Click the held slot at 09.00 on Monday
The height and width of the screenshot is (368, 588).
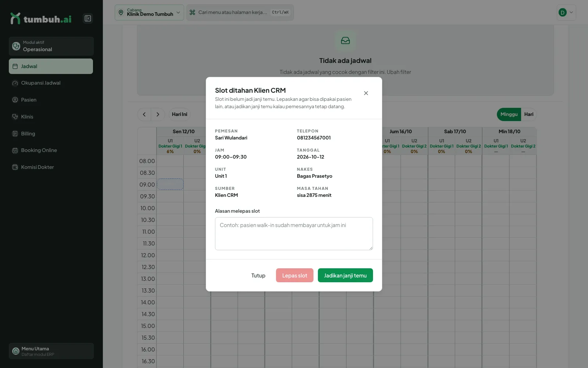(170, 184)
